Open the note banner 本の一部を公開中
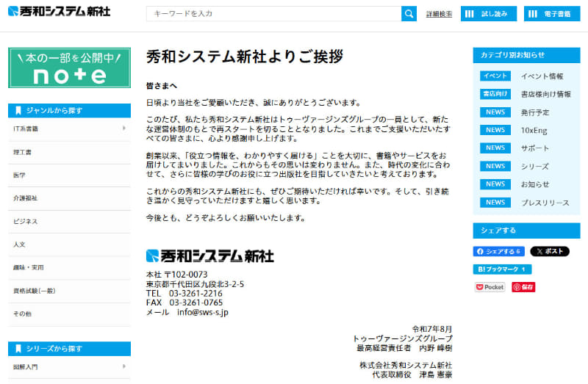The height and width of the screenshot is (384, 588). click(x=69, y=68)
